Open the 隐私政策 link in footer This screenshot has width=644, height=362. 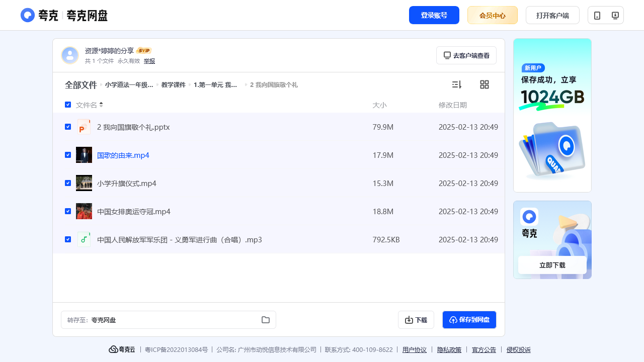[449, 350]
